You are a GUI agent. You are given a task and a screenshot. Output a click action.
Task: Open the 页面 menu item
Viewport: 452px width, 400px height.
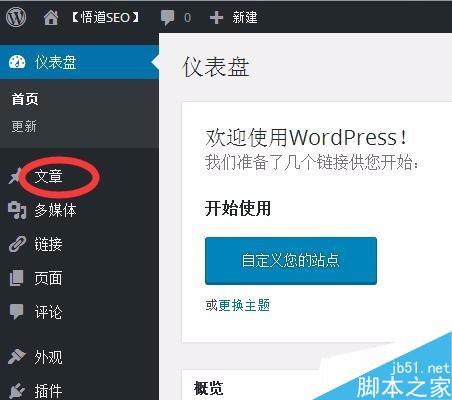pos(49,278)
